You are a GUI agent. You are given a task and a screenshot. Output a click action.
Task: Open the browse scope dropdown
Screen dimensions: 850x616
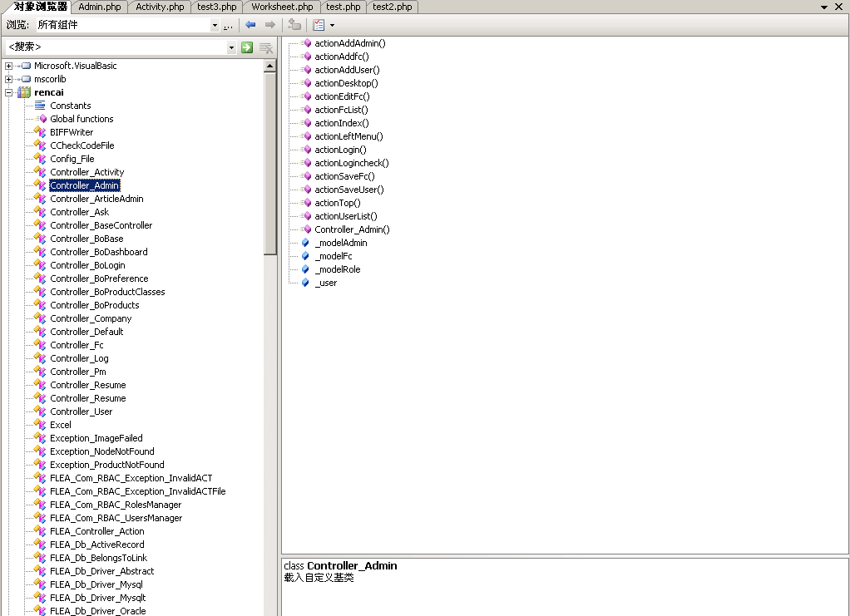215,26
